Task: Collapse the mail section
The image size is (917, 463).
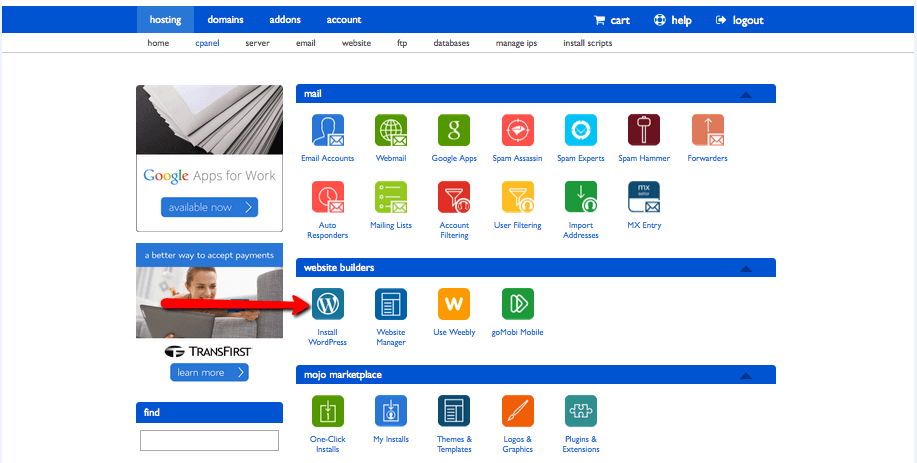Action: pyautogui.click(x=745, y=95)
